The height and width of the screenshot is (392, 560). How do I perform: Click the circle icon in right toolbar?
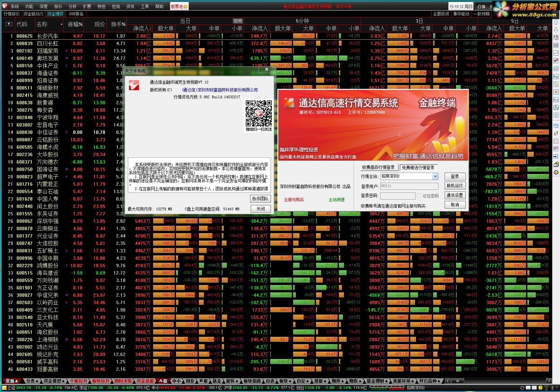click(x=556, y=115)
